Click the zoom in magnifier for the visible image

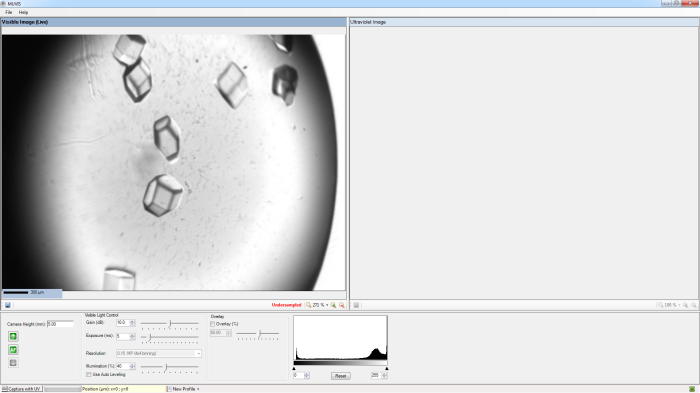[x=333, y=305]
